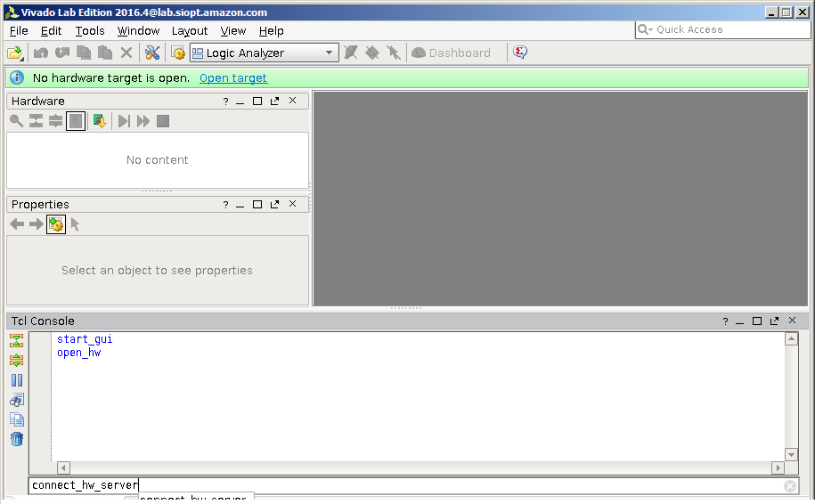
Task: Click the Tcl Console scroll left arrow
Action: tap(63, 467)
